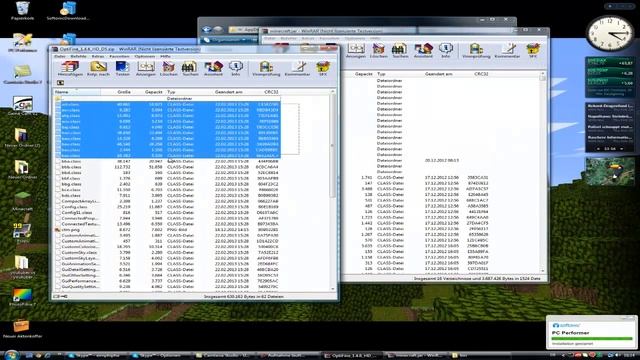Click Virenprüfung icon in minecraft.jar WinRAR window
Viewport: 640px width, 360px height.
pos(476,51)
